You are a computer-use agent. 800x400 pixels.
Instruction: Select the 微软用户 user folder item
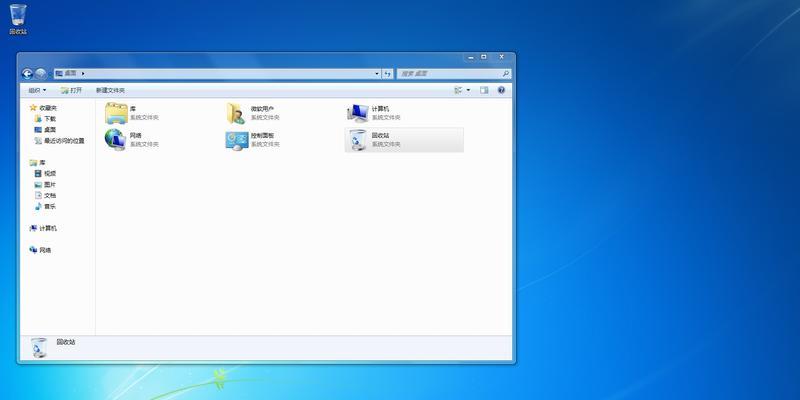(x=253, y=113)
